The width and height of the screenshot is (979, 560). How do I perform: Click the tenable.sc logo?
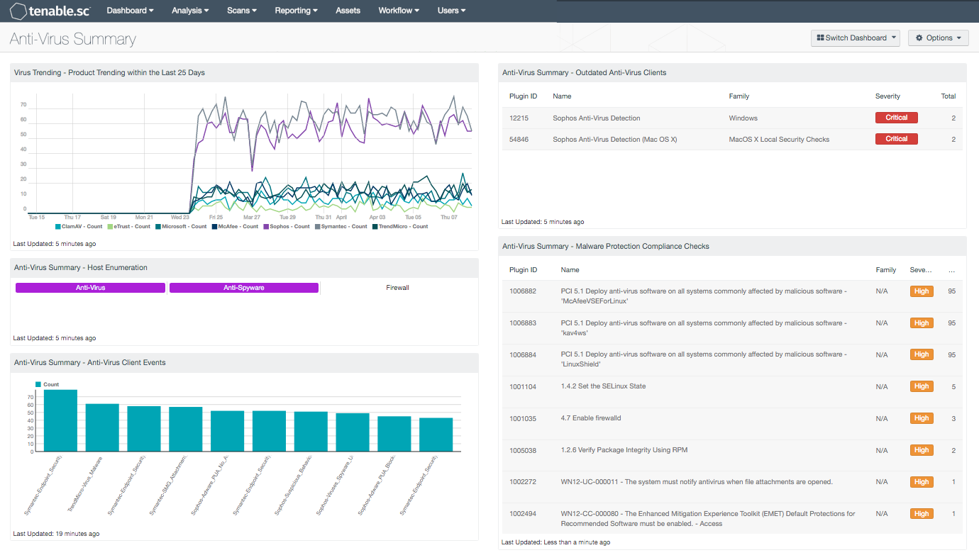[x=50, y=11]
